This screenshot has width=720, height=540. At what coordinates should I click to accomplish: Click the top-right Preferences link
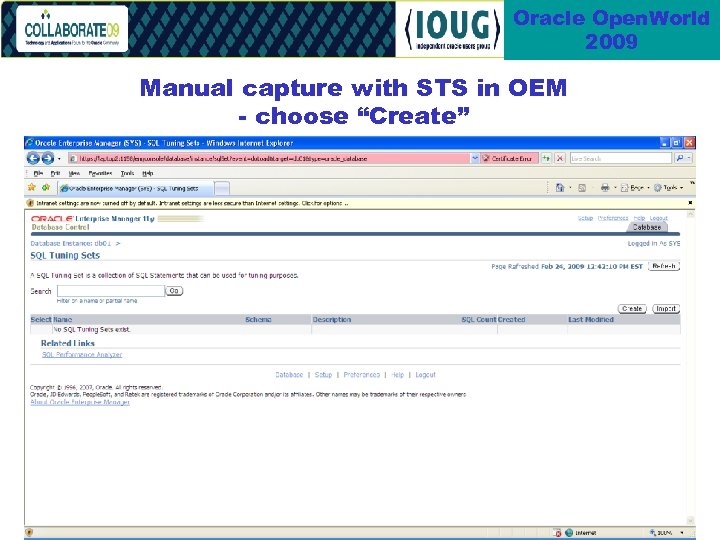(x=613, y=218)
